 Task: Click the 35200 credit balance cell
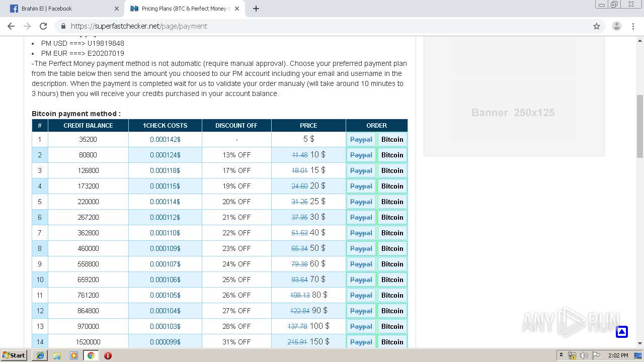pyautogui.click(x=88, y=139)
